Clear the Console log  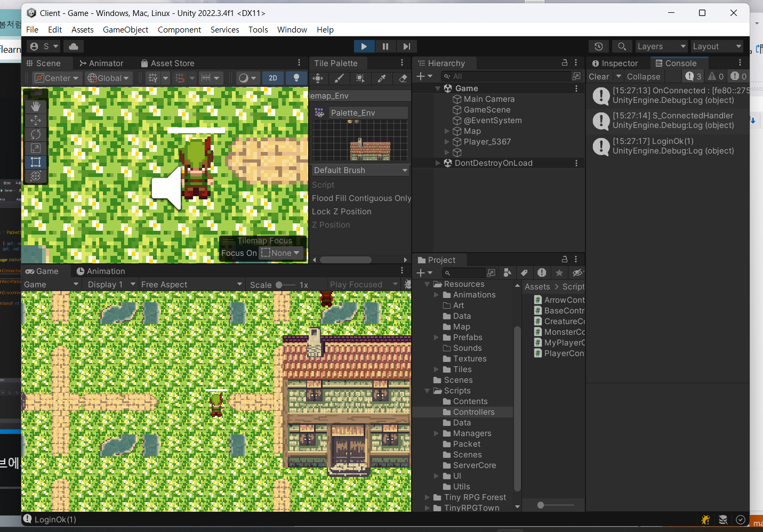pyautogui.click(x=599, y=77)
